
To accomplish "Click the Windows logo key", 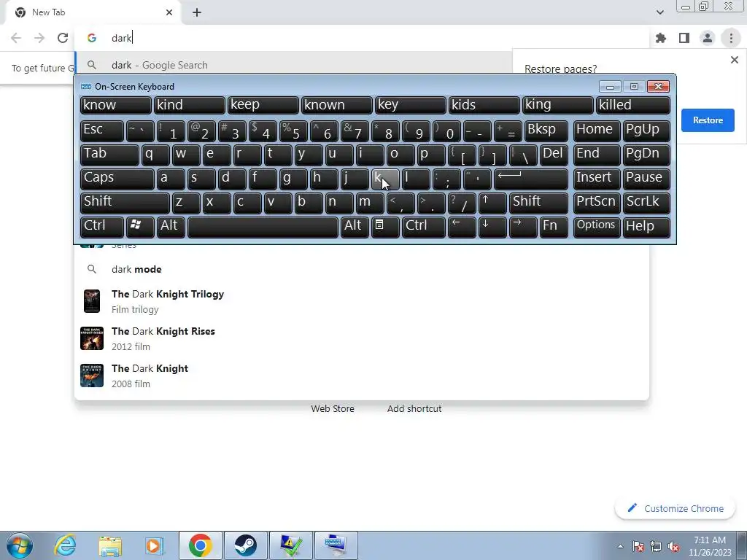I will pyautogui.click(x=140, y=227).
